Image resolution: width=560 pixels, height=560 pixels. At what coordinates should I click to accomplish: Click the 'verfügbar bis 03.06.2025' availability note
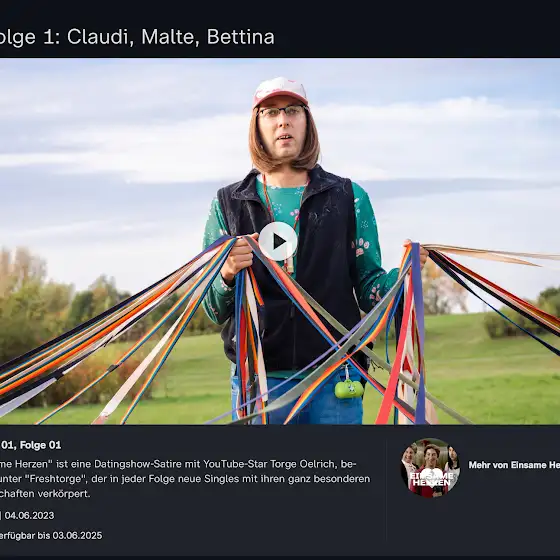click(x=51, y=535)
